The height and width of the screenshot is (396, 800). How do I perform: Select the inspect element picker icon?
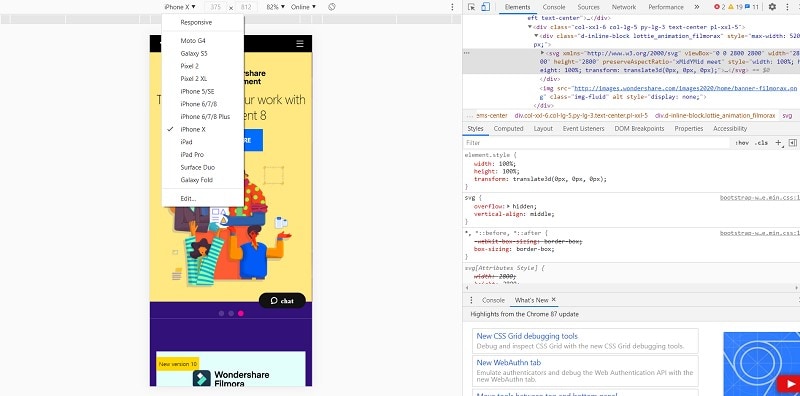pyautogui.click(x=471, y=7)
